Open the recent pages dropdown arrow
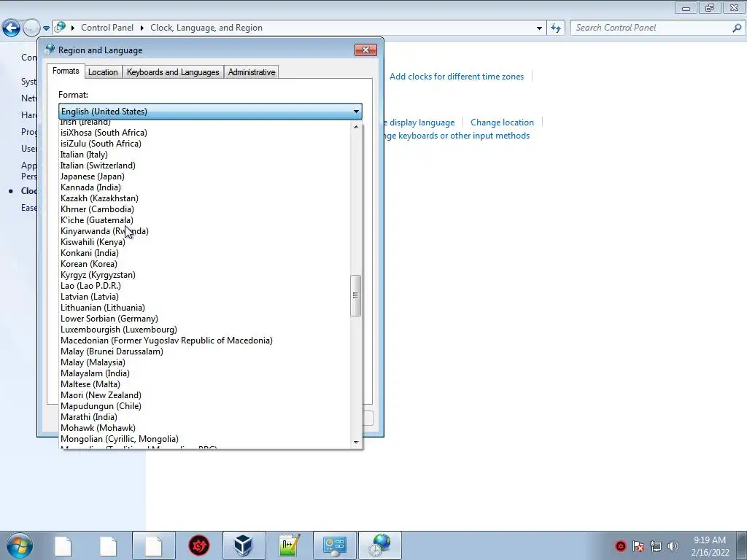The width and height of the screenshot is (747, 560). pyautogui.click(x=46, y=28)
